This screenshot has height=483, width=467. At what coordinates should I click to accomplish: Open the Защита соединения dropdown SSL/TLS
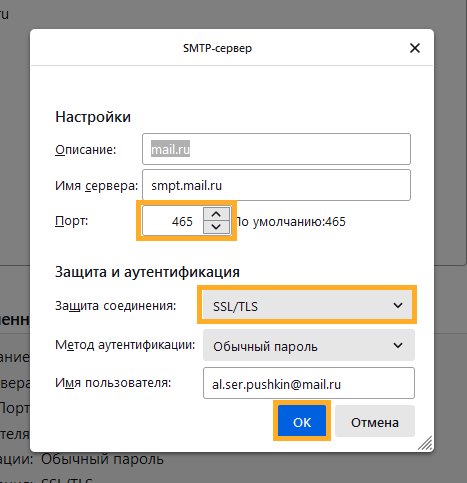pos(307,305)
